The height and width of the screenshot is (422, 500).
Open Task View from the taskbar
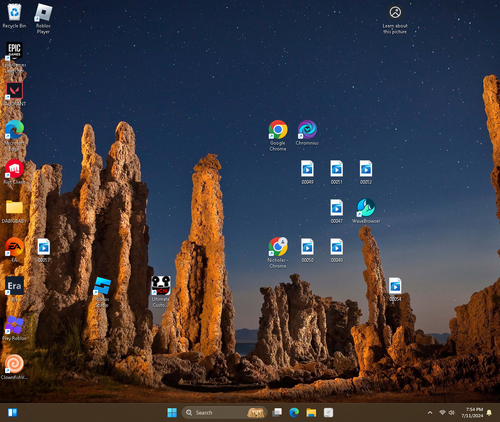tap(277, 413)
